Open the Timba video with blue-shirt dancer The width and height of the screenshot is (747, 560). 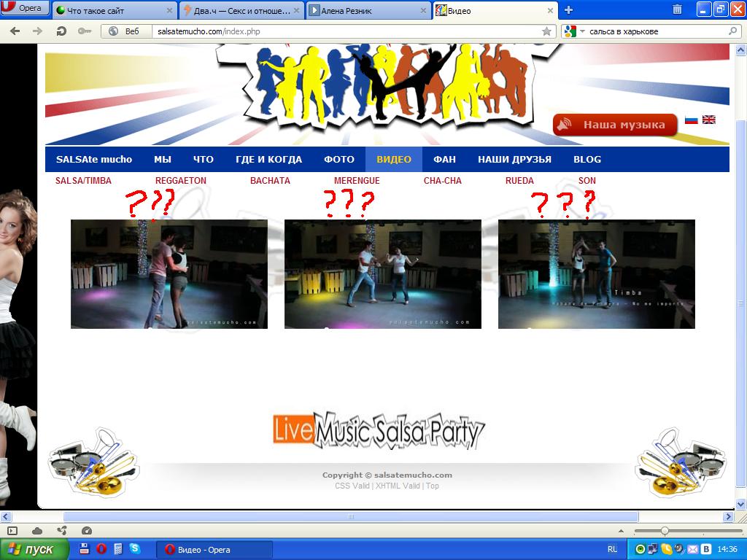click(x=597, y=274)
